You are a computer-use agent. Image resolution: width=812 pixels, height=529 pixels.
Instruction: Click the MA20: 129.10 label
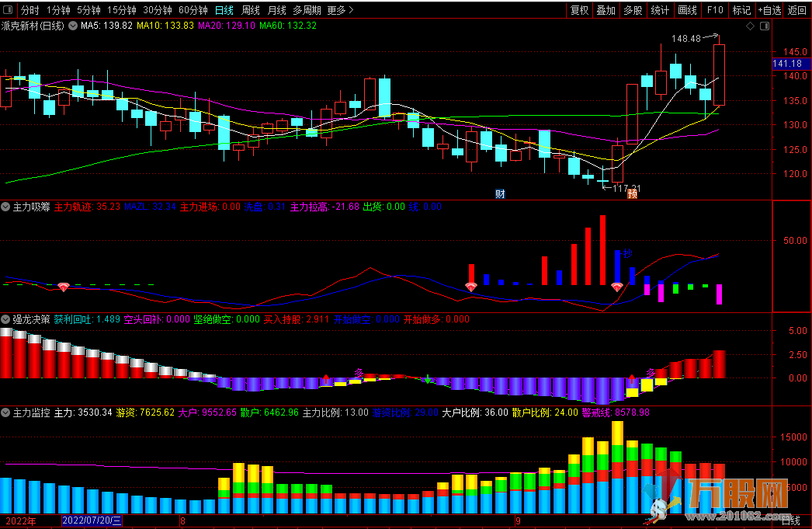click(x=227, y=26)
